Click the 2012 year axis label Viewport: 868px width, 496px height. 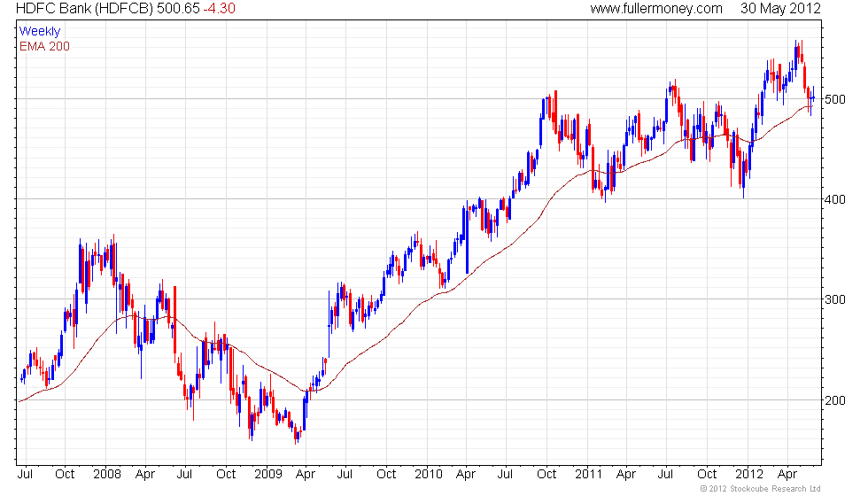coord(749,474)
